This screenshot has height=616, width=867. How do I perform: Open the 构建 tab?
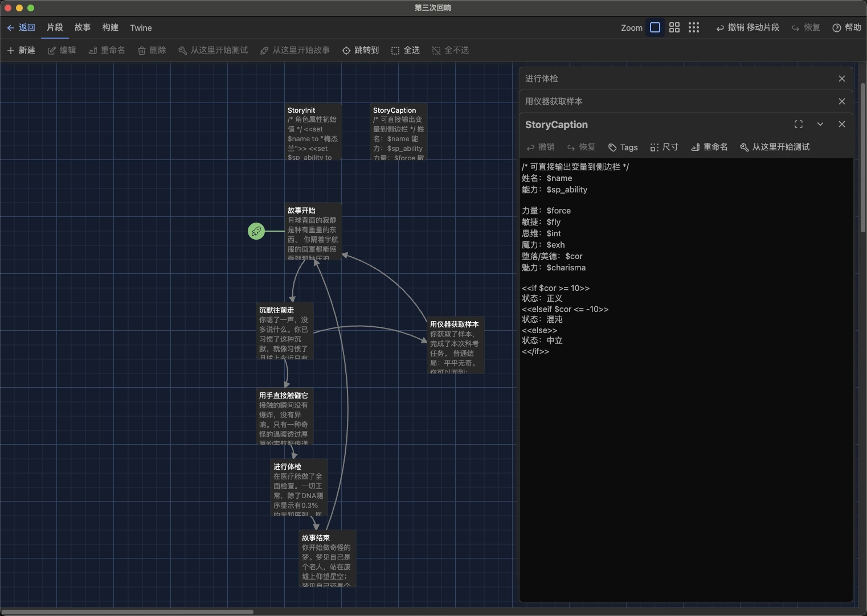(110, 27)
